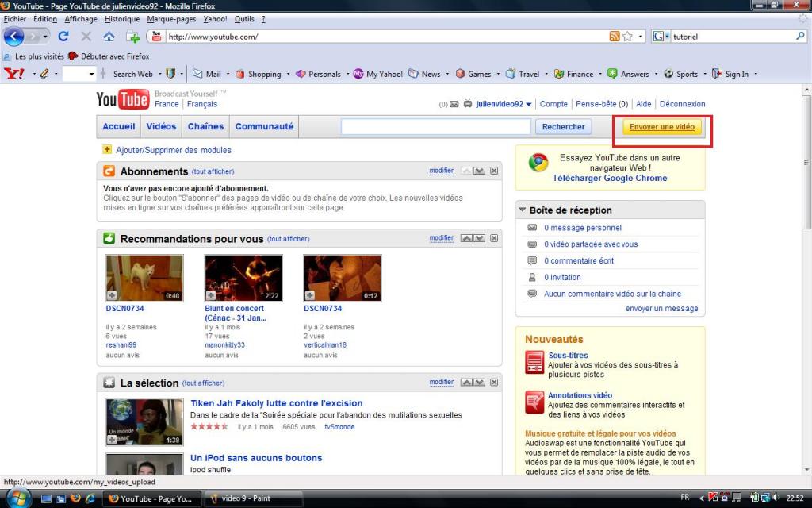This screenshot has width=812, height=508.
Task: Close the La sélection module
Action: click(x=494, y=383)
